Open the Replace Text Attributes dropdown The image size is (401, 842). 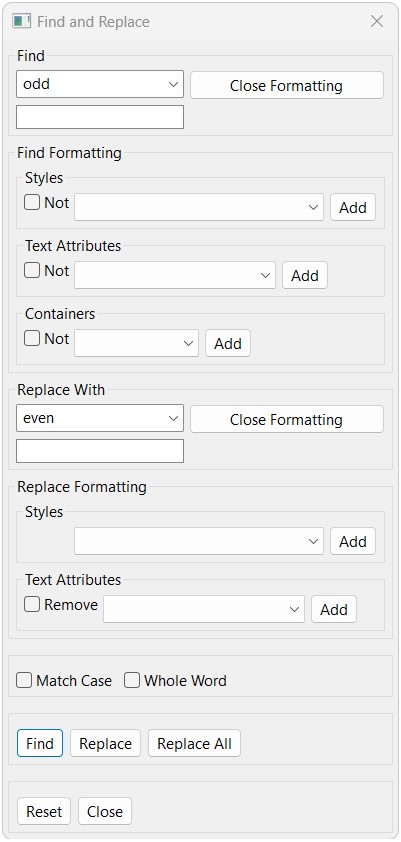coord(204,609)
